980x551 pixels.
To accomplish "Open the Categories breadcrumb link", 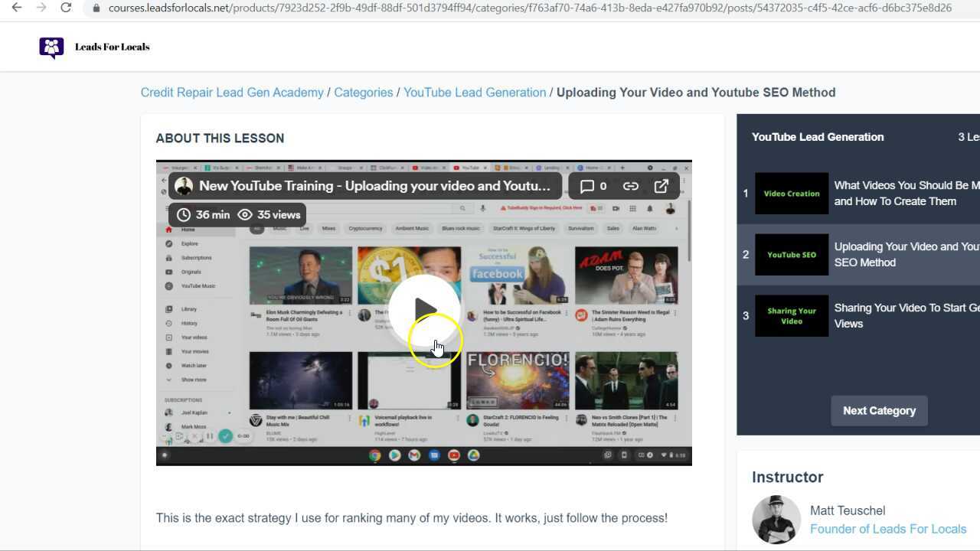I will click(363, 92).
